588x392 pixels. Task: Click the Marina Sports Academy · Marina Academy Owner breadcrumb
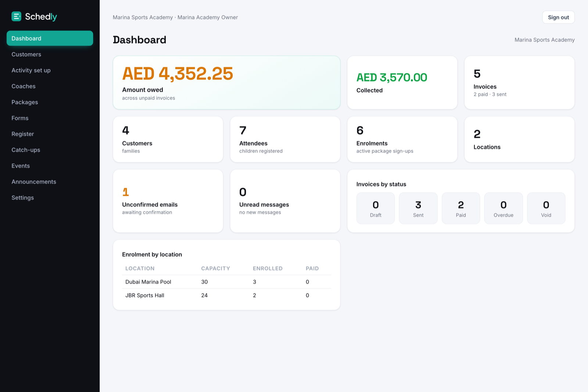pos(175,17)
